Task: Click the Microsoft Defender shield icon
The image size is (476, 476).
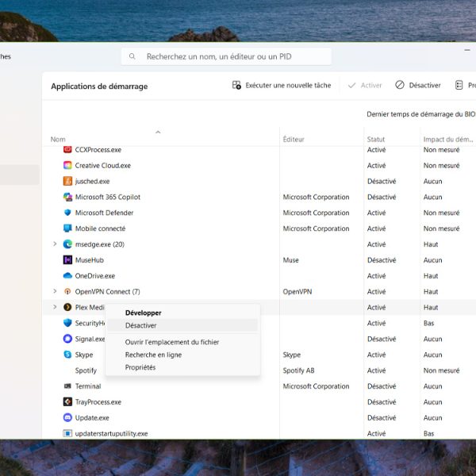Action: tap(67, 213)
